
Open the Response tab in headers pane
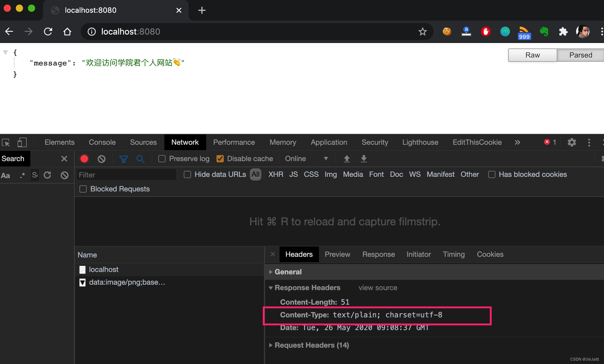point(378,254)
